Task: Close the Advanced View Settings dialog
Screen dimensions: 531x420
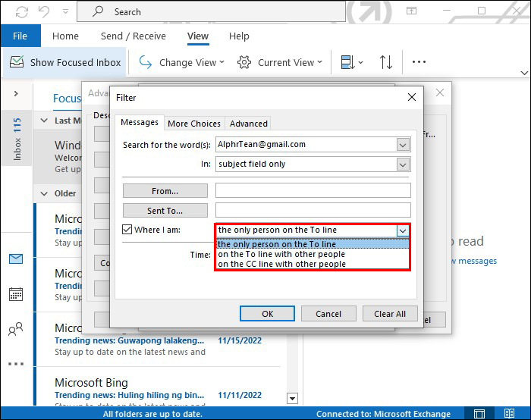Action: click(440, 92)
